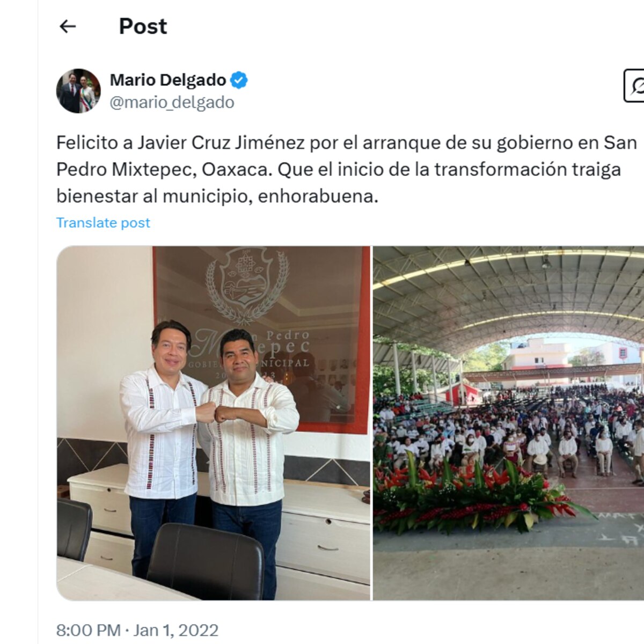Click the black chair in left photo
Screen dimensions: 644x644
pyautogui.click(x=206, y=561)
